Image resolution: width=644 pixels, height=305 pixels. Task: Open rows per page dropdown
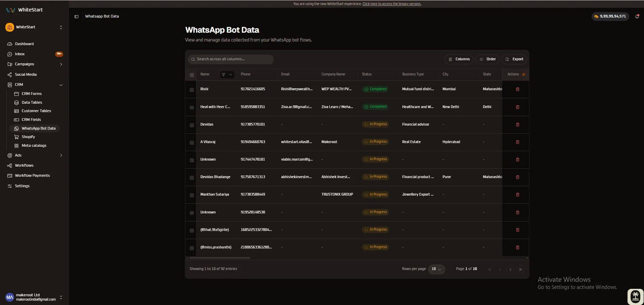click(437, 269)
